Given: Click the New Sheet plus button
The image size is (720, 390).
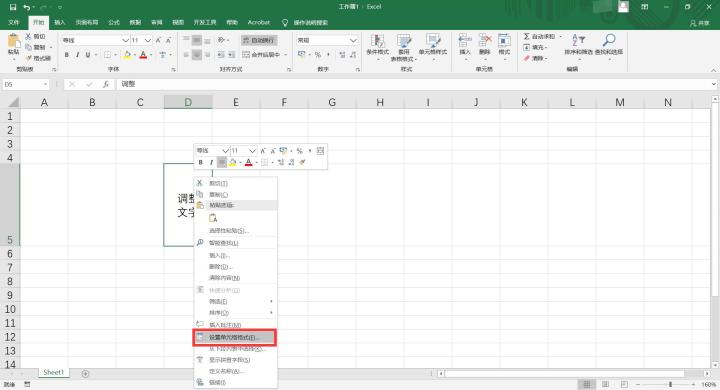Looking at the screenshot, I should click(x=85, y=373).
